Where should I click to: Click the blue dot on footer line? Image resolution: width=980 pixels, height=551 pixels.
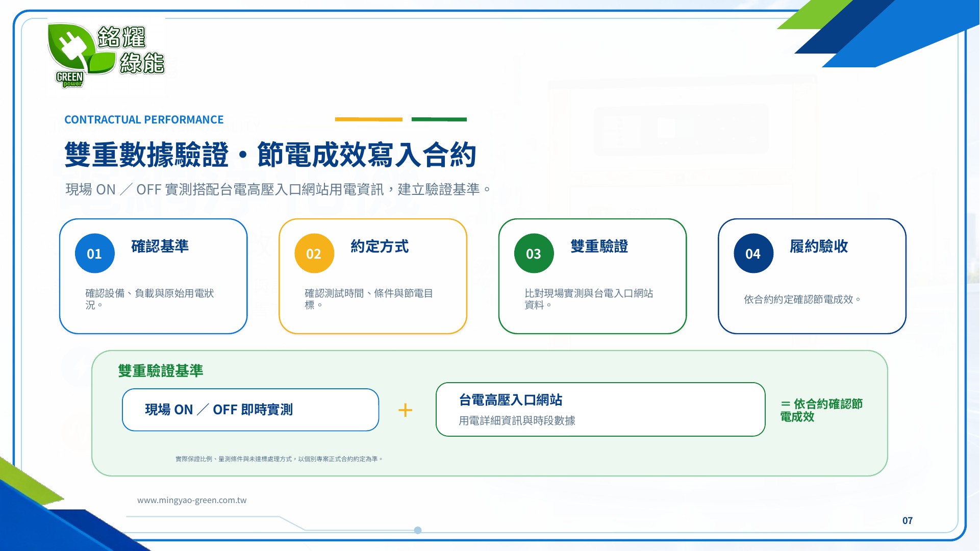point(418,531)
